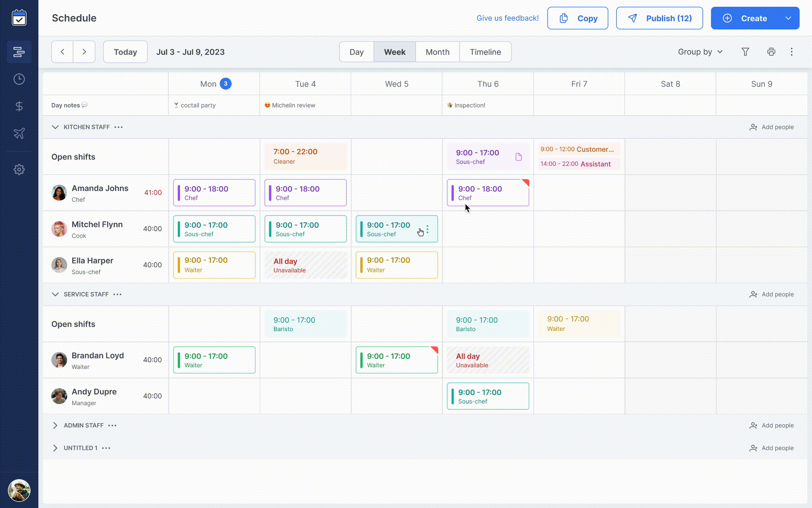Viewport: 812px width, 508px height.
Task: Click Add people next to SERVICE STAFF
Action: (x=771, y=294)
